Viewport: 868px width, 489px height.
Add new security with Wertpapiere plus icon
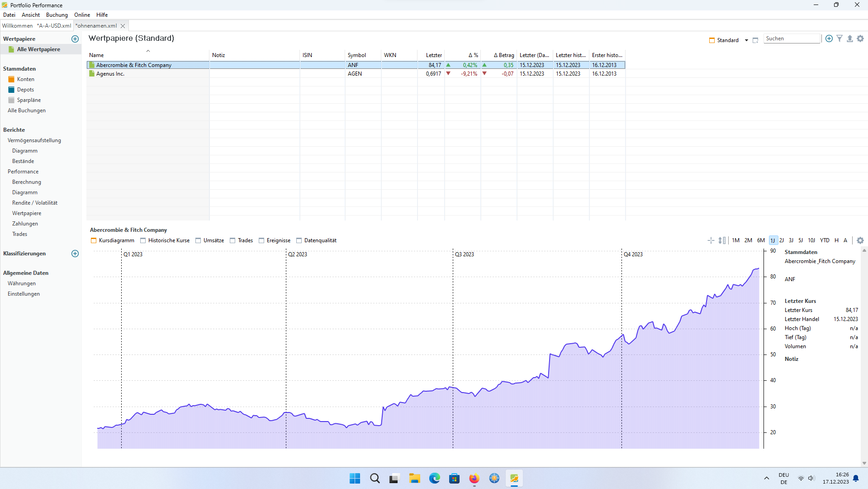75,39
